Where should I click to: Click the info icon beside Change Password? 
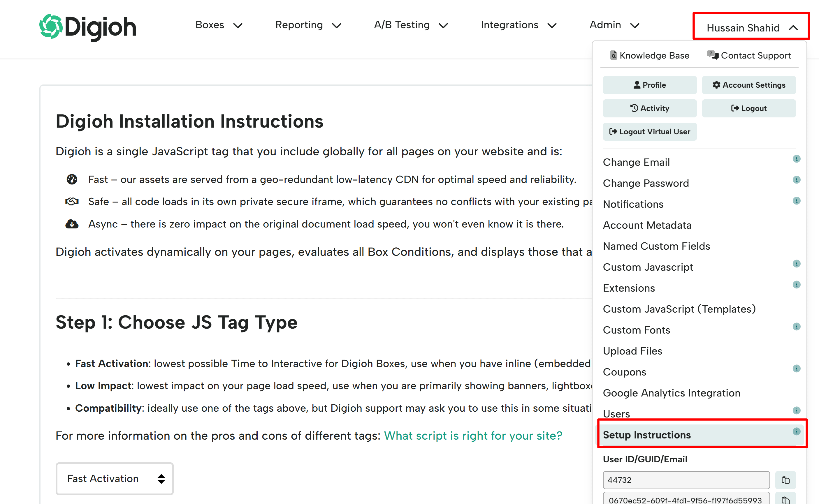tap(796, 180)
